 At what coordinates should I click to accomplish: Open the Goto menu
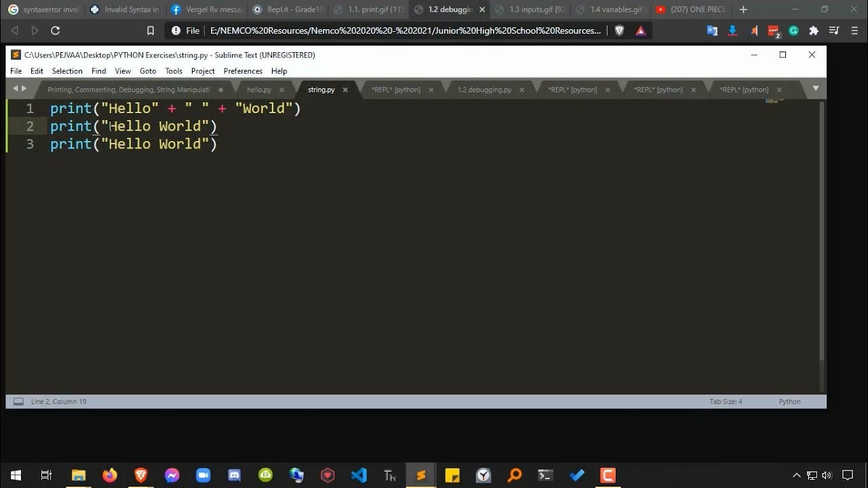coord(148,70)
